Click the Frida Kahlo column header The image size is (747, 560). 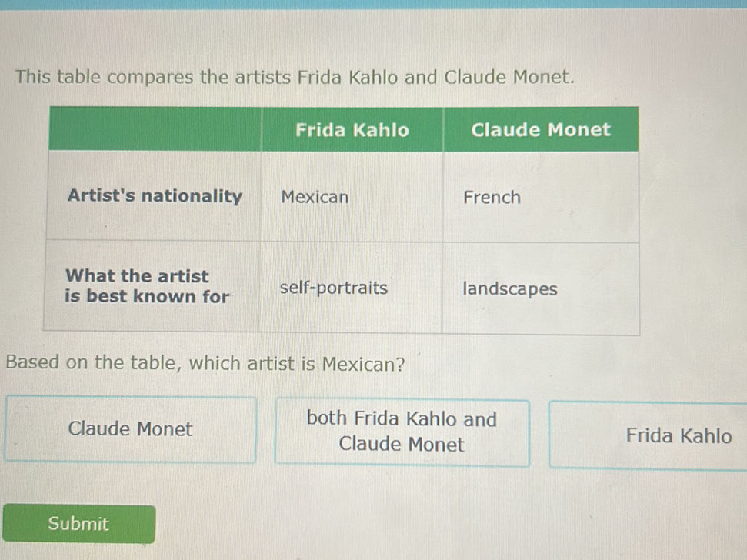[x=352, y=130]
